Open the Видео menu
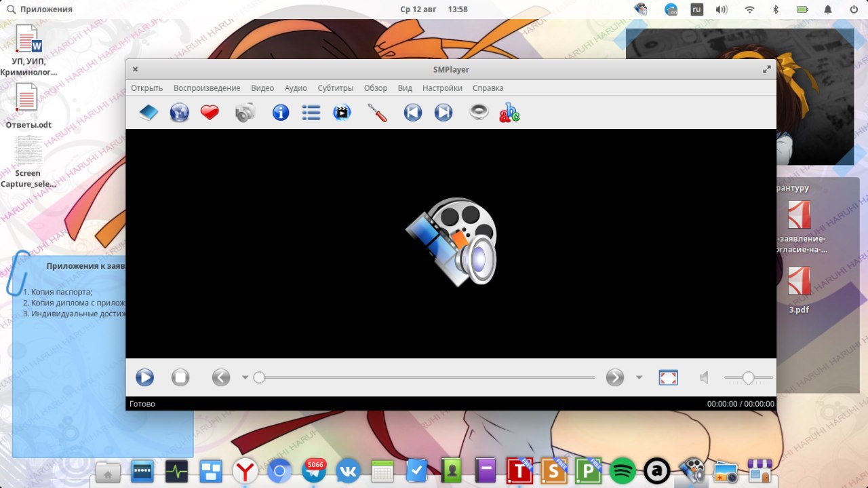Screen dimensions: 868x488 point(262,88)
